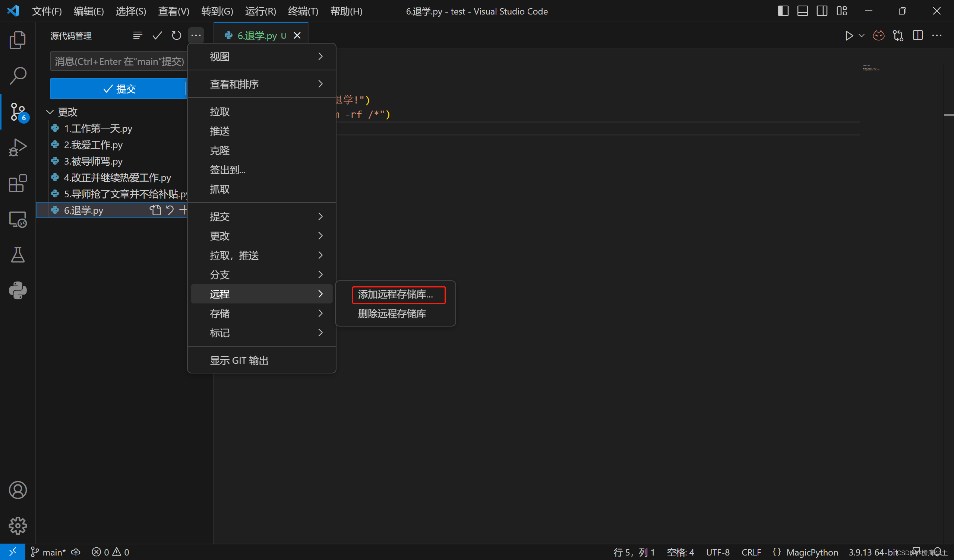The width and height of the screenshot is (954, 560).
Task: Click the red cat face icon in editor toolbar
Action: tap(879, 36)
